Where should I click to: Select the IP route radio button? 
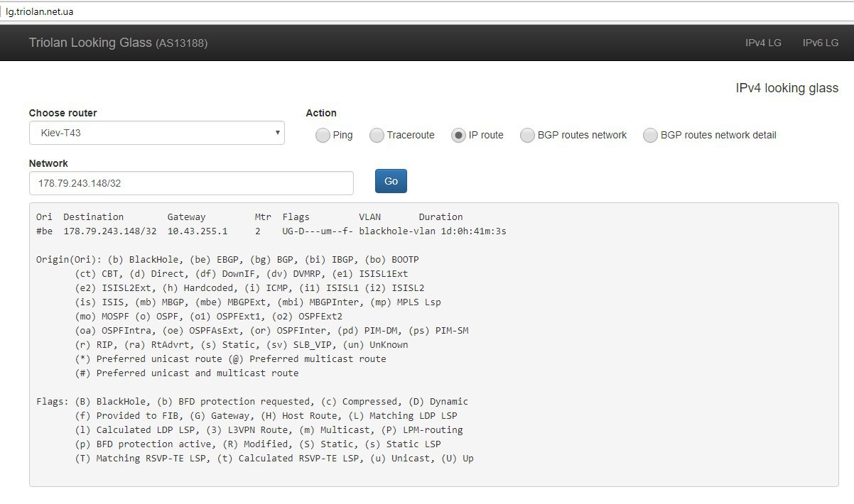coord(458,135)
